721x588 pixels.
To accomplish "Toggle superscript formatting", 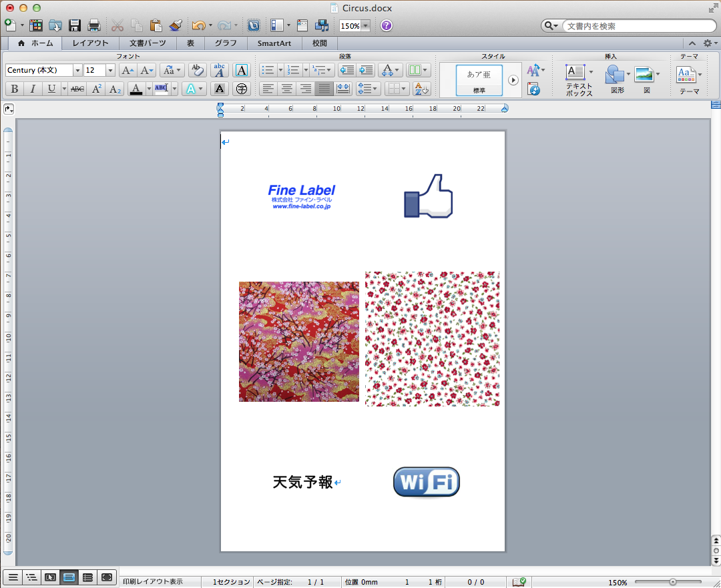I will coord(97,89).
